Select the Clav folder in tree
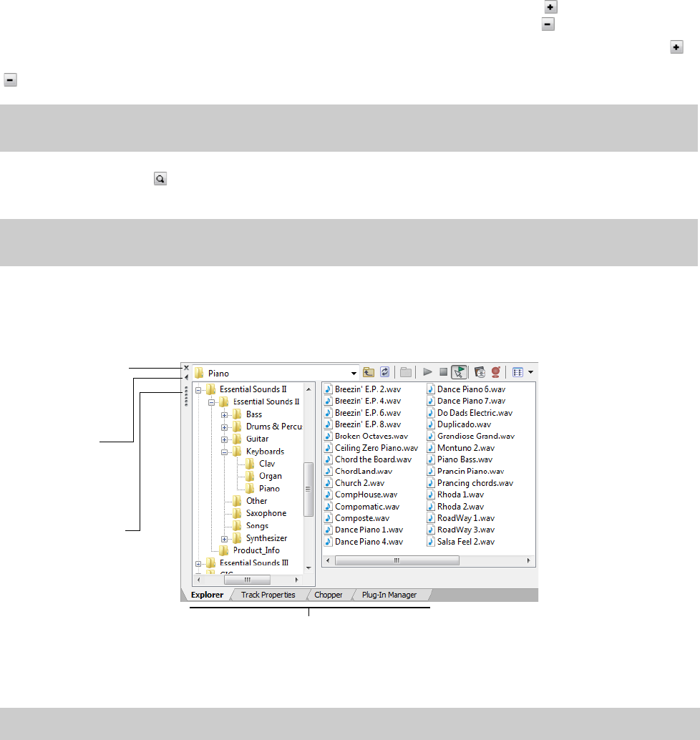This screenshot has height=740, width=700. 267,464
